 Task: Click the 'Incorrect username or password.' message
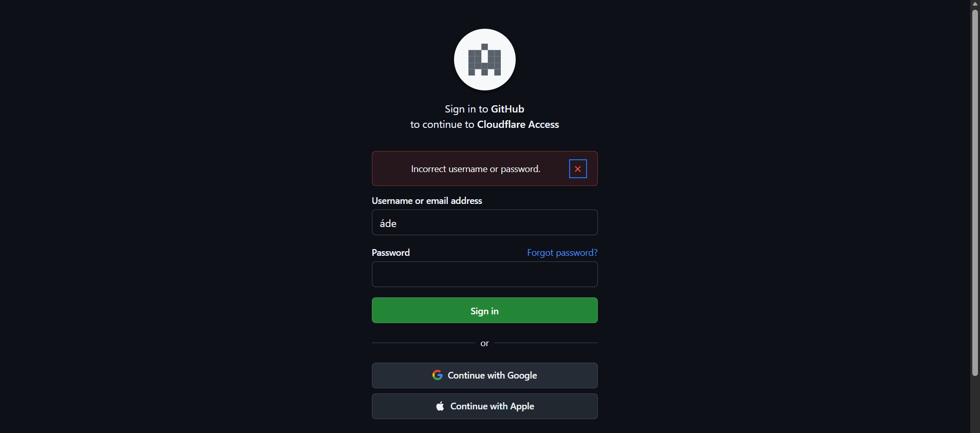coord(476,169)
